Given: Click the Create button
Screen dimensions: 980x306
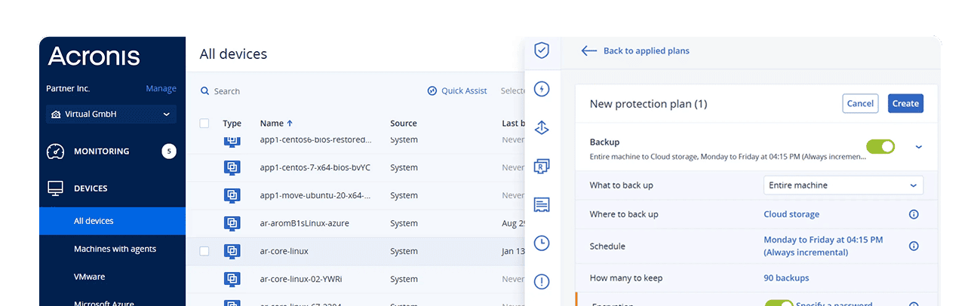Looking at the screenshot, I should 905,103.
